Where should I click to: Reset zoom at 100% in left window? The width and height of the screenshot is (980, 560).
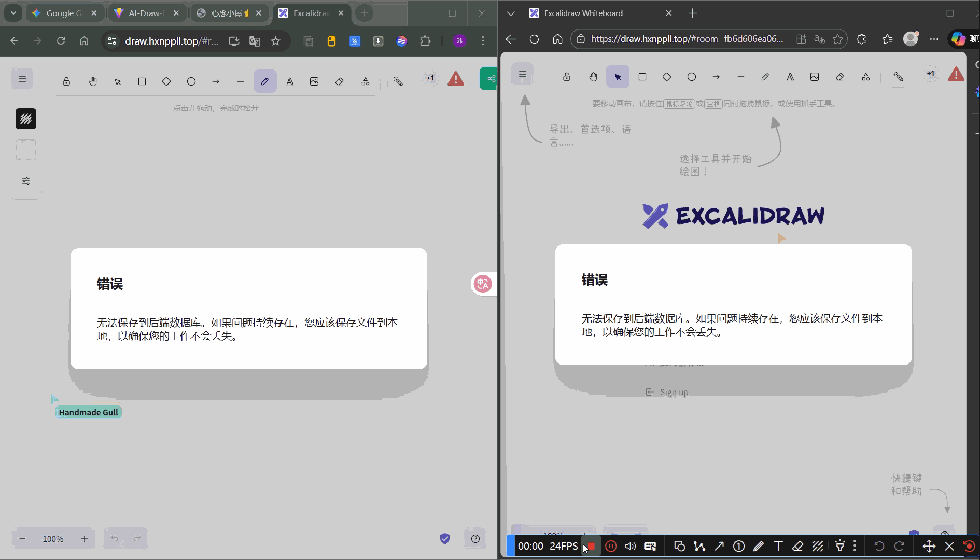(x=53, y=539)
